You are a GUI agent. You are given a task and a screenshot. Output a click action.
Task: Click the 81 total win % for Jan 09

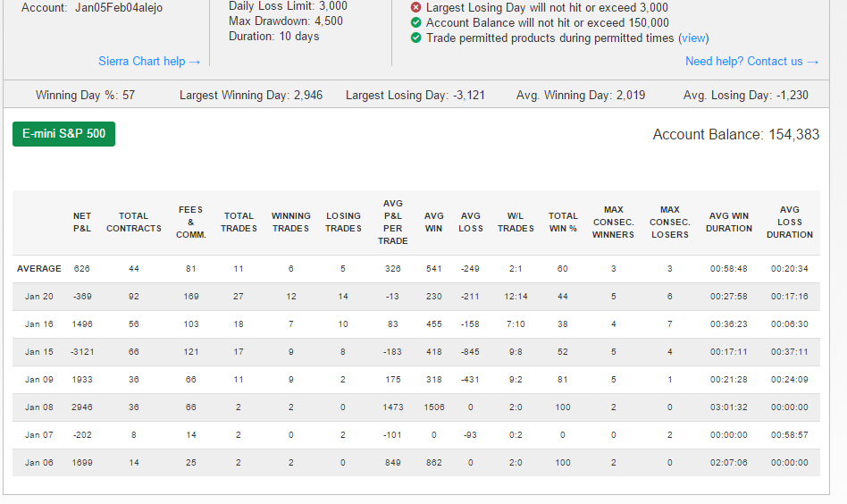pos(563,379)
